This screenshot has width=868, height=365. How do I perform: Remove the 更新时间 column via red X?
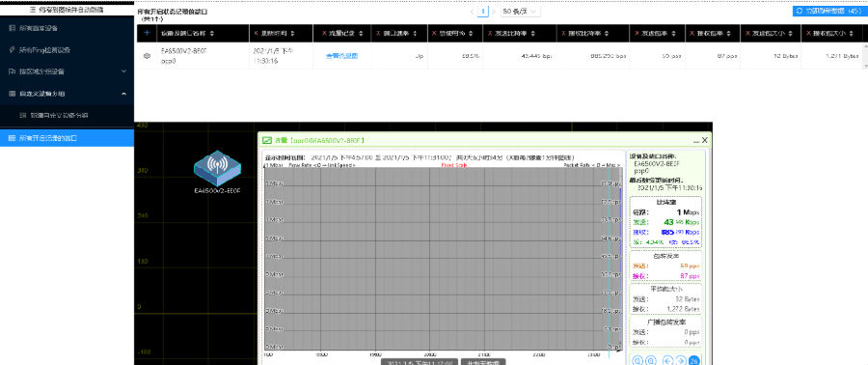tap(256, 34)
